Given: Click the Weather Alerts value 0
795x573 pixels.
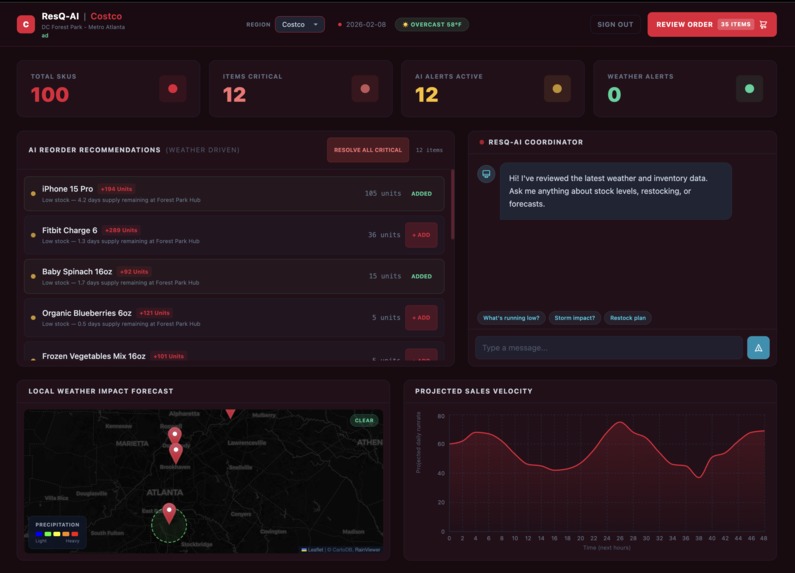Looking at the screenshot, I should 614,95.
